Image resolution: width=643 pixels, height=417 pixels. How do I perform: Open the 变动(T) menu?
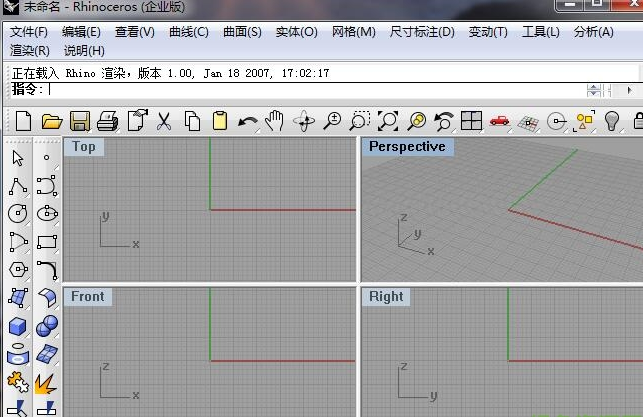coord(488,32)
